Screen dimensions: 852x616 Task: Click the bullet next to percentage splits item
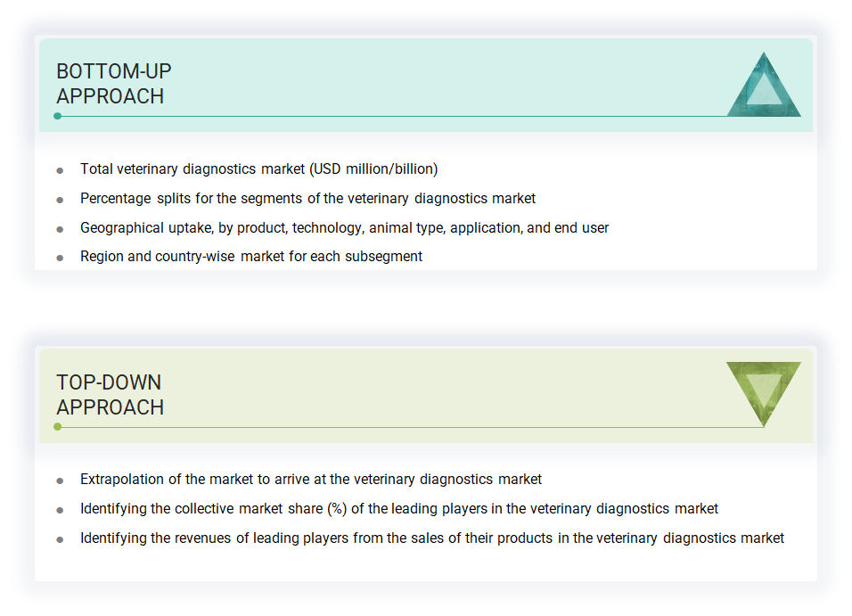(x=61, y=198)
